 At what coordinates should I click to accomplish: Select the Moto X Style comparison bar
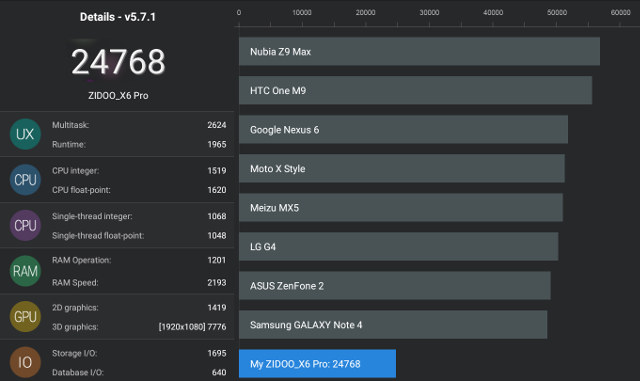[x=402, y=168]
